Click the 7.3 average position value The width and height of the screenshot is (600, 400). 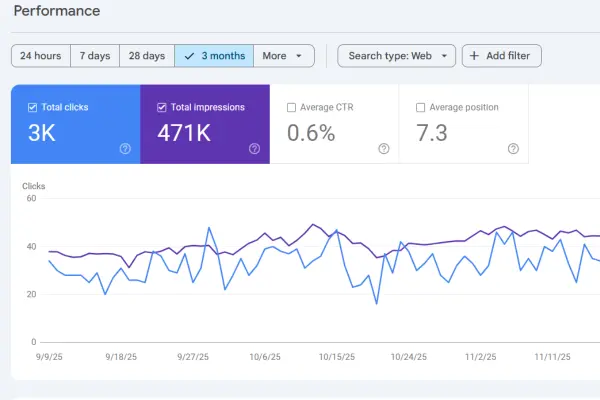(434, 132)
